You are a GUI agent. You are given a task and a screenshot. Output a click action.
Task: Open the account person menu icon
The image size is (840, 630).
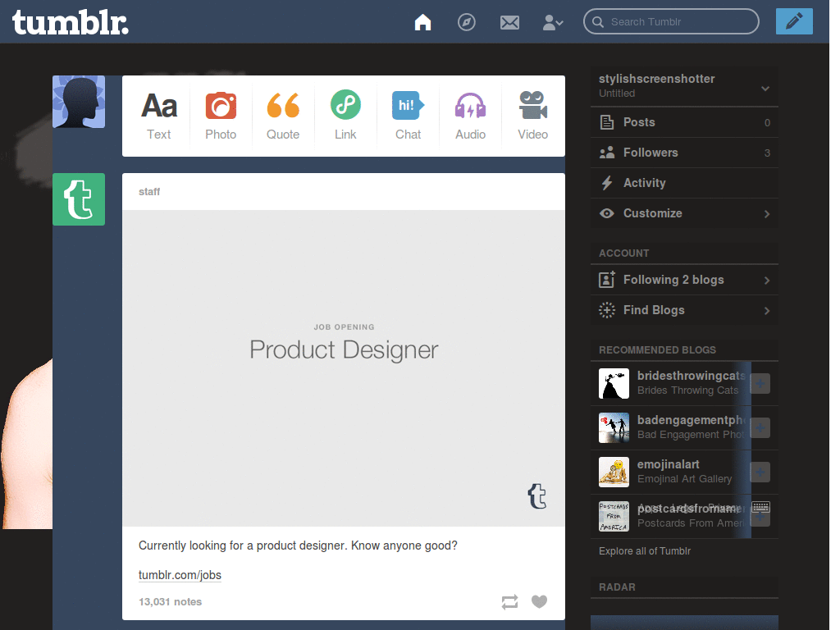552,22
